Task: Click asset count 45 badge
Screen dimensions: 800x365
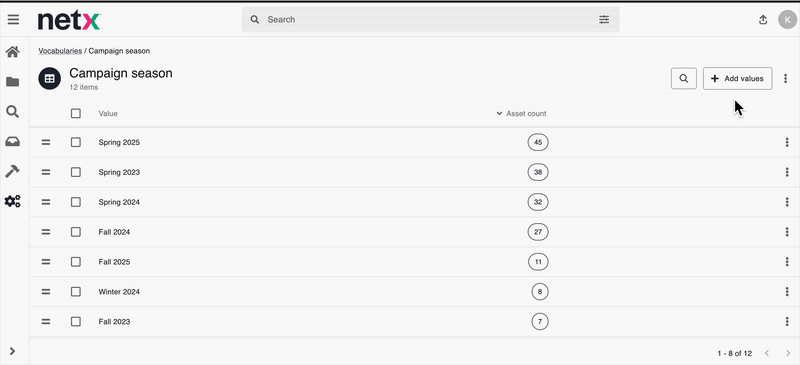Action: 538,142
